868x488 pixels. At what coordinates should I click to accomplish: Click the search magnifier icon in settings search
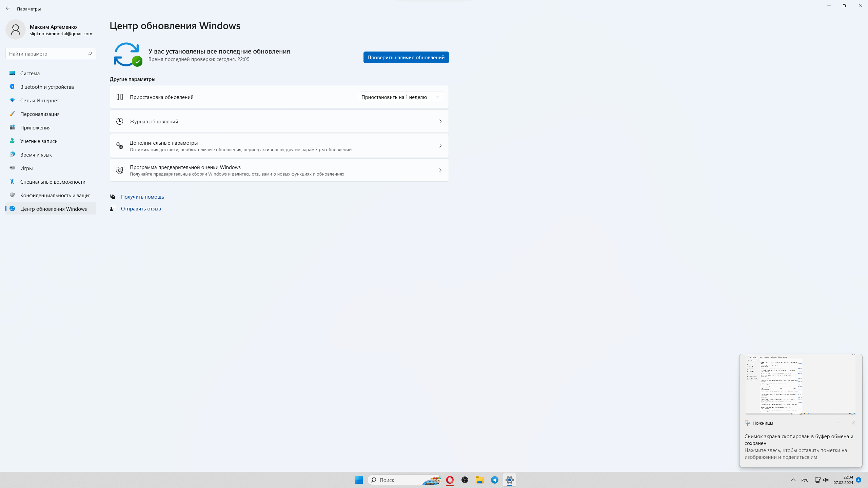click(x=90, y=54)
